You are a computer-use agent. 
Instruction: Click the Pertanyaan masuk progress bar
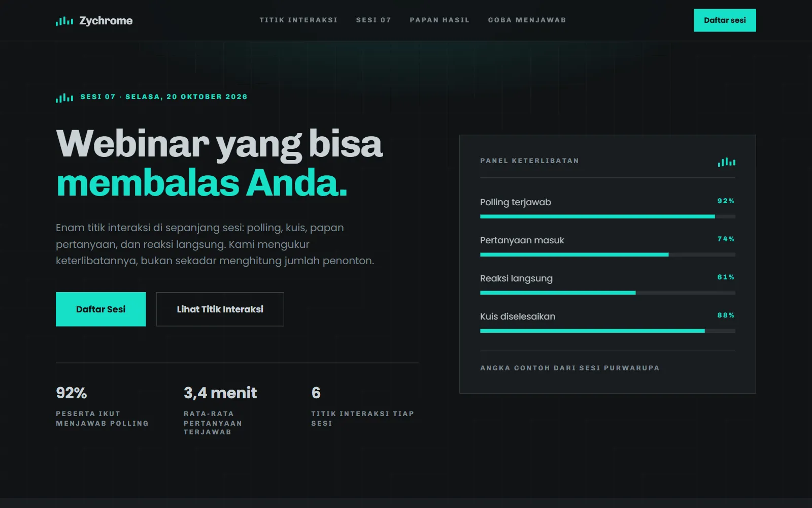pos(607,255)
